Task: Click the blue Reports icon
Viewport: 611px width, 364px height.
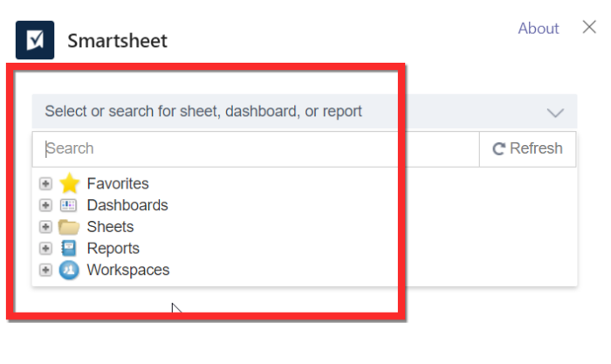Action: pyautogui.click(x=69, y=249)
